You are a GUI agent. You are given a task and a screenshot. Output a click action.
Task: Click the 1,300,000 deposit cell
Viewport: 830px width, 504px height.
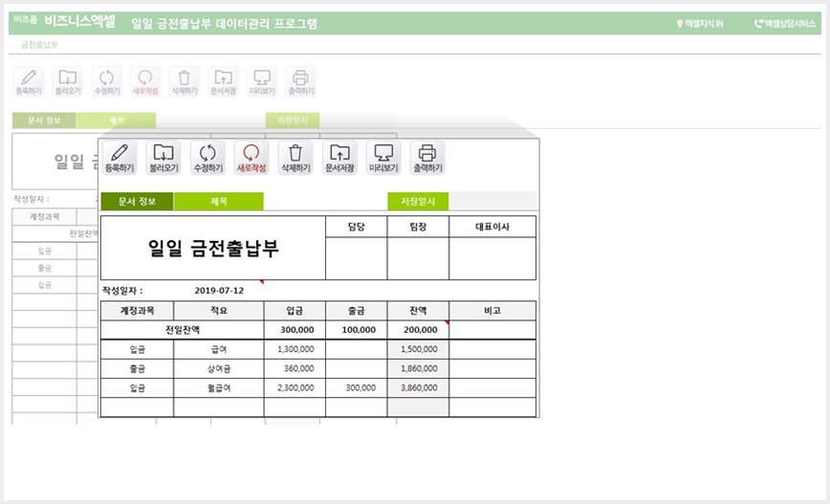coord(295,349)
